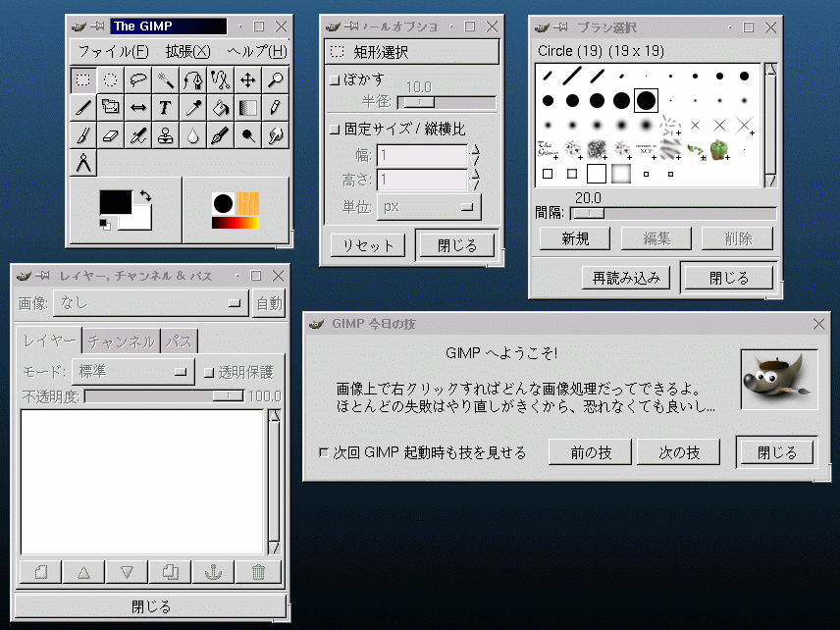Open the 拡張(X) menu
Image resolution: width=840 pixels, height=630 pixels.
(187, 51)
